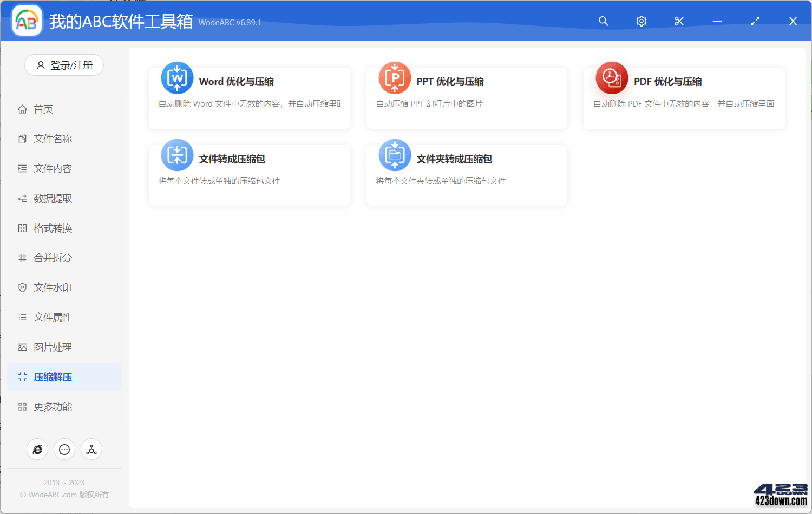
Task: Open search from the title bar magnifier icon
Action: click(603, 21)
